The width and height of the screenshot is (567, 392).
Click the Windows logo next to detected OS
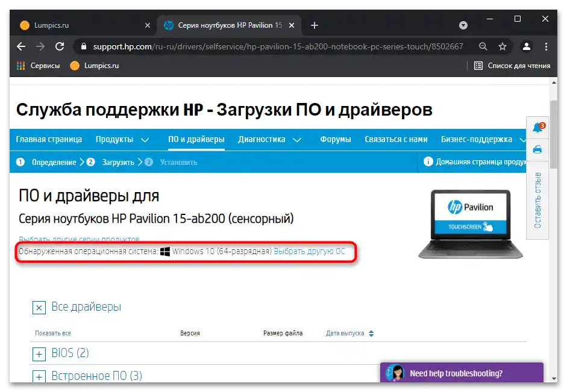pyautogui.click(x=165, y=252)
